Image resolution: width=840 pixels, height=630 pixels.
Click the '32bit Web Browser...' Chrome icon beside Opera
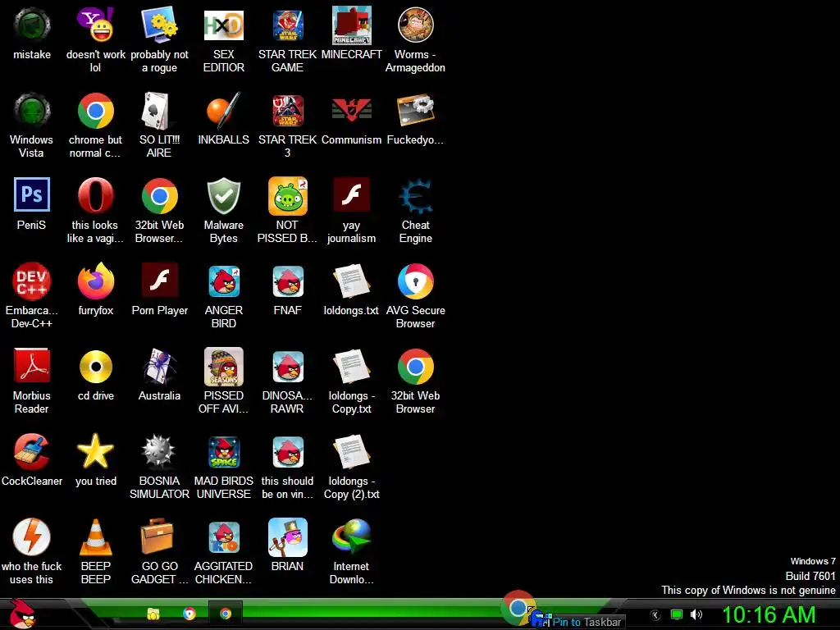pyautogui.click(x=159, y=196)
